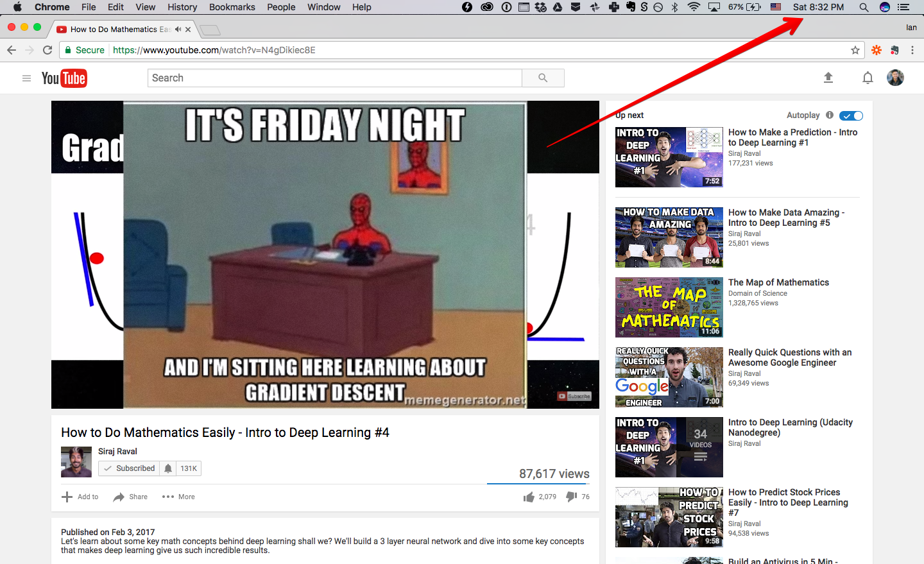Open the 34 videos playlist thumbnail
924x564 pixels.
tap(669, 447)
